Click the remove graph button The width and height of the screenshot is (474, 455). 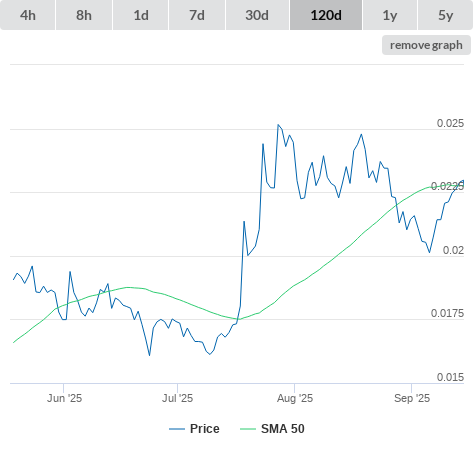(426, 45)
